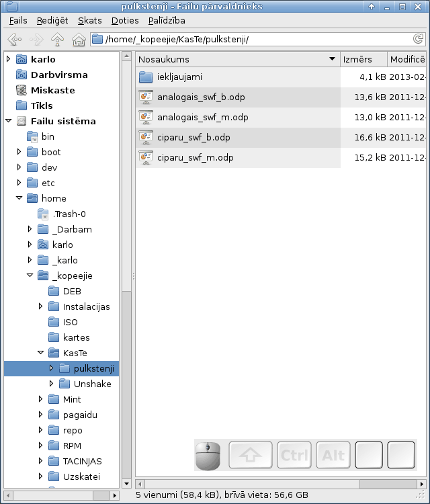Sort by the Modificēts column header
The height and width of the screenshot is (504, 430).
[x=407, y=59]
